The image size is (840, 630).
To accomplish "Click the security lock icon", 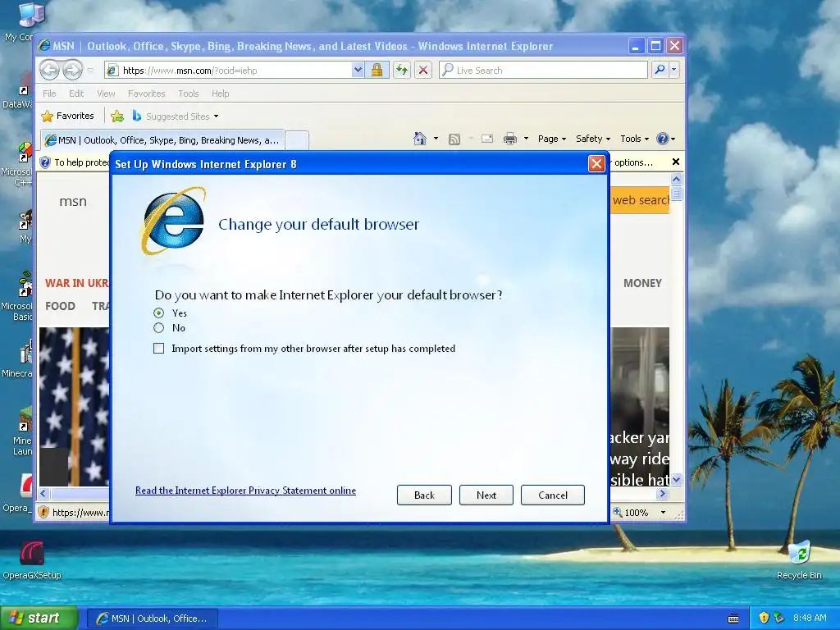I will [377, 71].
